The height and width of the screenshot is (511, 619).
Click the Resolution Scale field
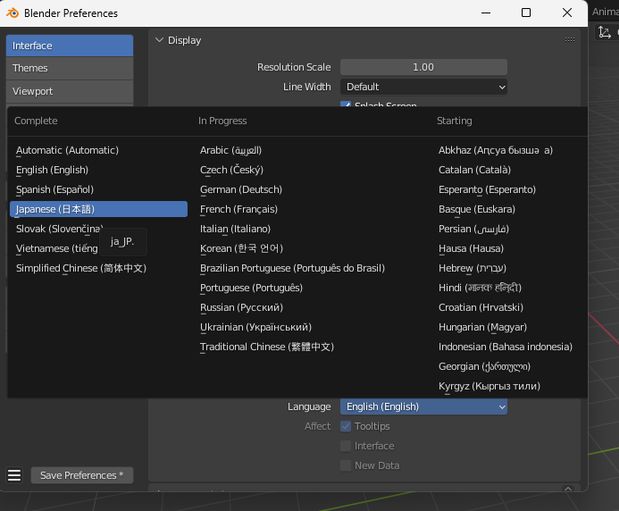424,67
